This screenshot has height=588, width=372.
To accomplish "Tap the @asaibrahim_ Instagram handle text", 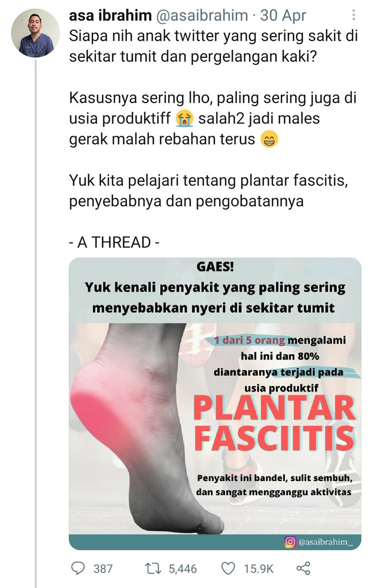I will pyautogui.click(x=326, y=542).
